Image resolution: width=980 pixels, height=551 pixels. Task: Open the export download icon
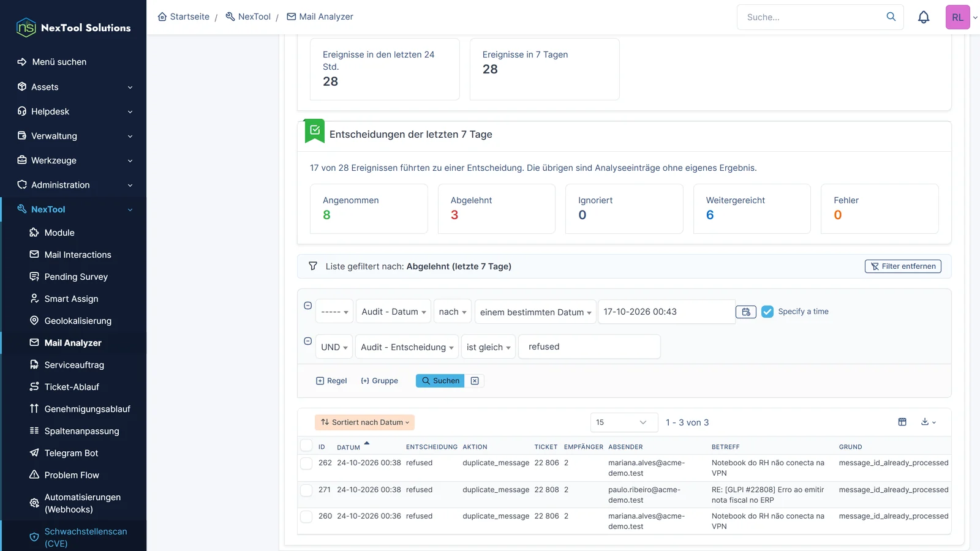pyautogui.click(x=928, y=422)
